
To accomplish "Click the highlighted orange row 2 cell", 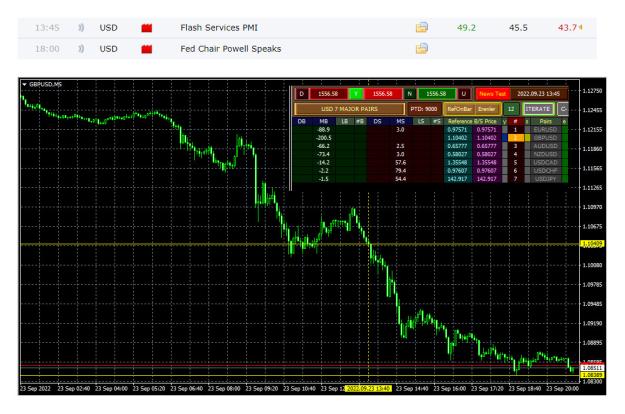I will coord(515,138).
